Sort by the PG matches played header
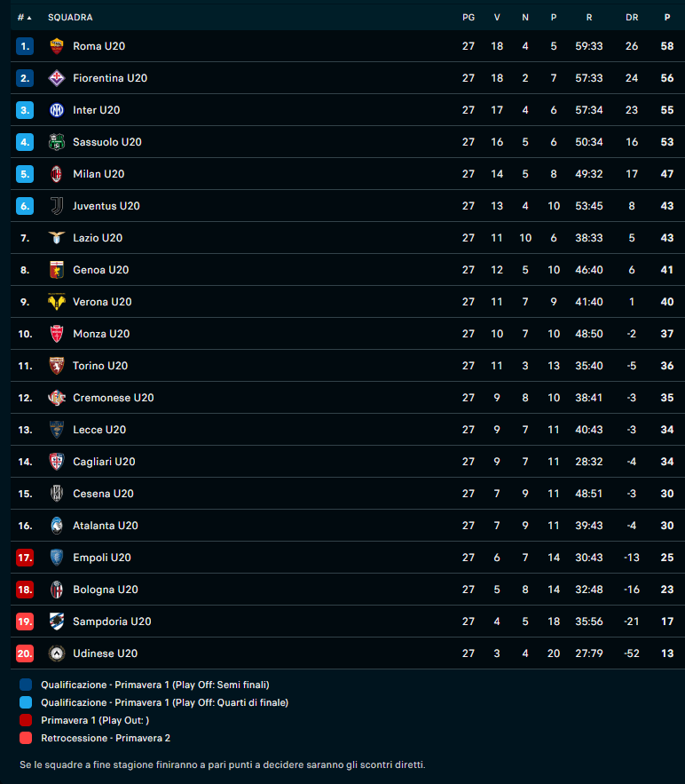Screen dimensions: 685x784 [468, 18]
